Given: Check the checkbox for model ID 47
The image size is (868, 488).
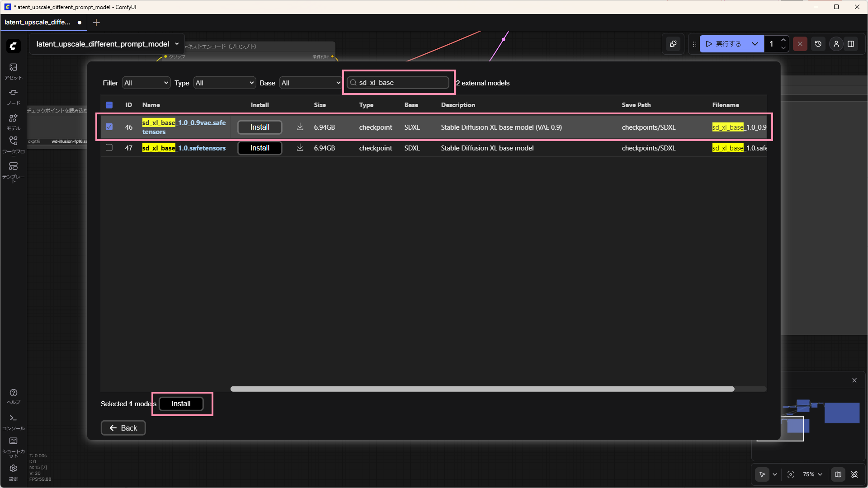Looking at the screenshot, I should click(109, 148).
